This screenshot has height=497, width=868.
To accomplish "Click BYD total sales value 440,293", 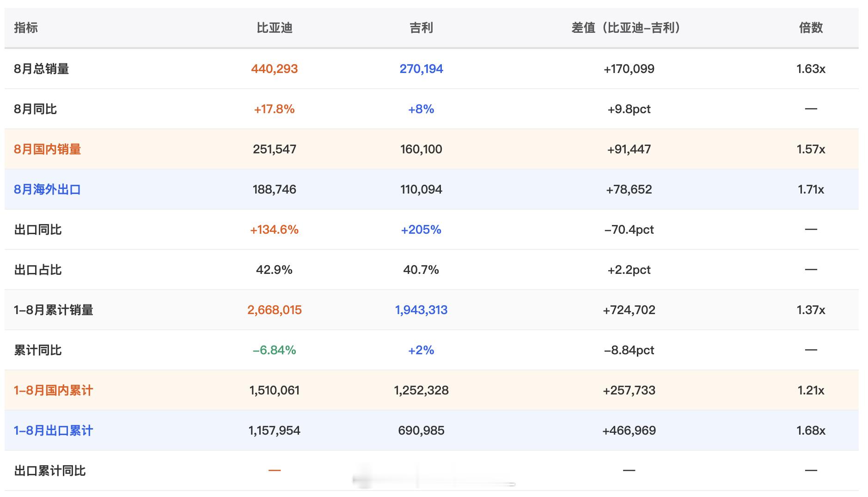I will [x=275, y=69].
